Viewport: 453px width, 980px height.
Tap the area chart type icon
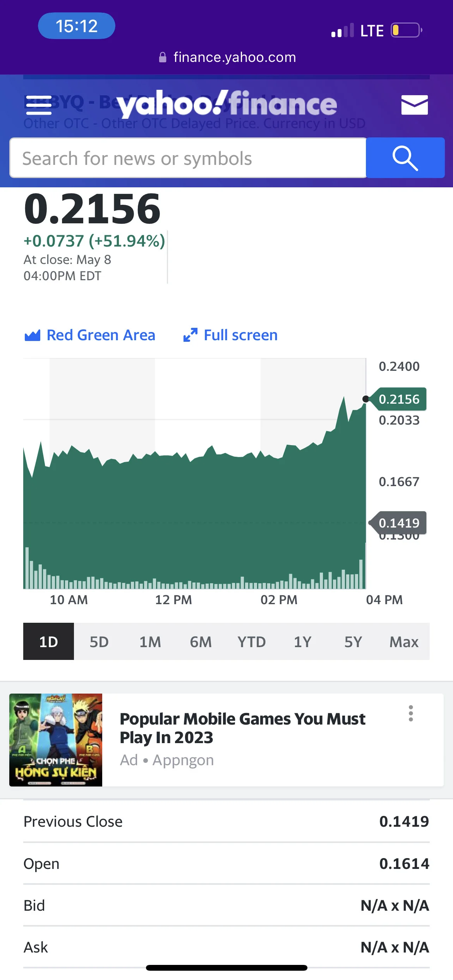pos(33,335)
